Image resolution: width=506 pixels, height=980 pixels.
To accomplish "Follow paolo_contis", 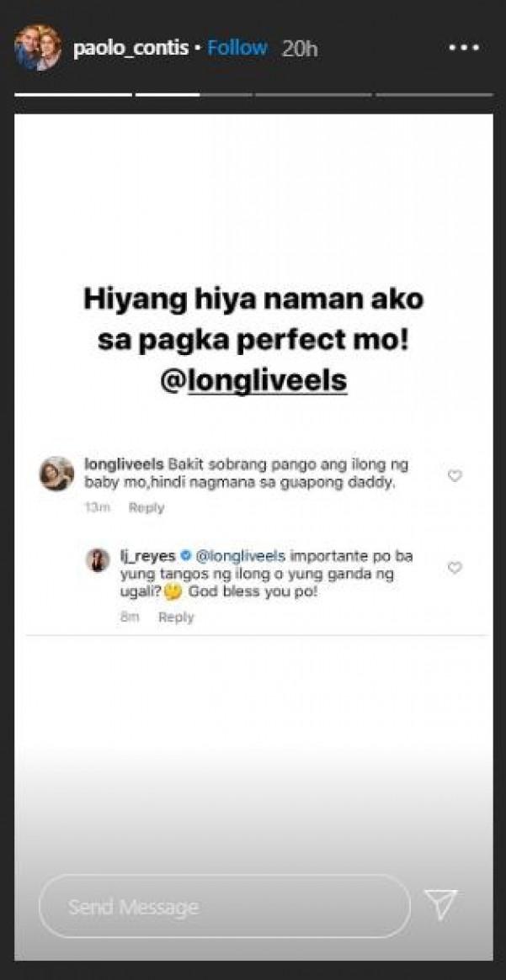I will [237, 49].
